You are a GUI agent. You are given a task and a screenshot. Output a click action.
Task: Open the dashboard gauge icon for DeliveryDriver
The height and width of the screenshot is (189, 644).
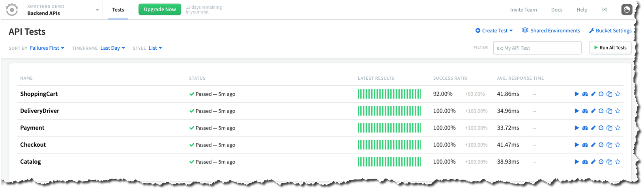pos(585,111)
